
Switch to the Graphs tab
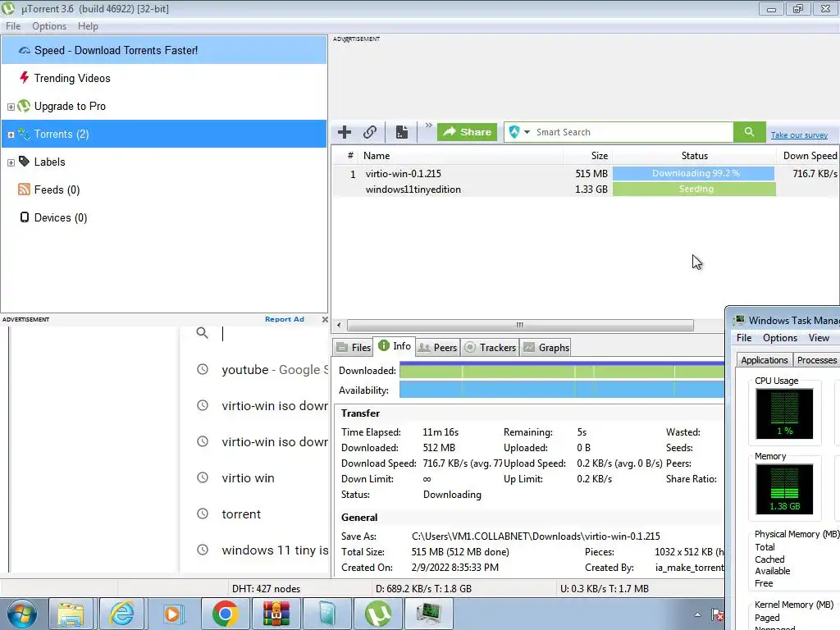pyautogui.click(x=546, y=348)
